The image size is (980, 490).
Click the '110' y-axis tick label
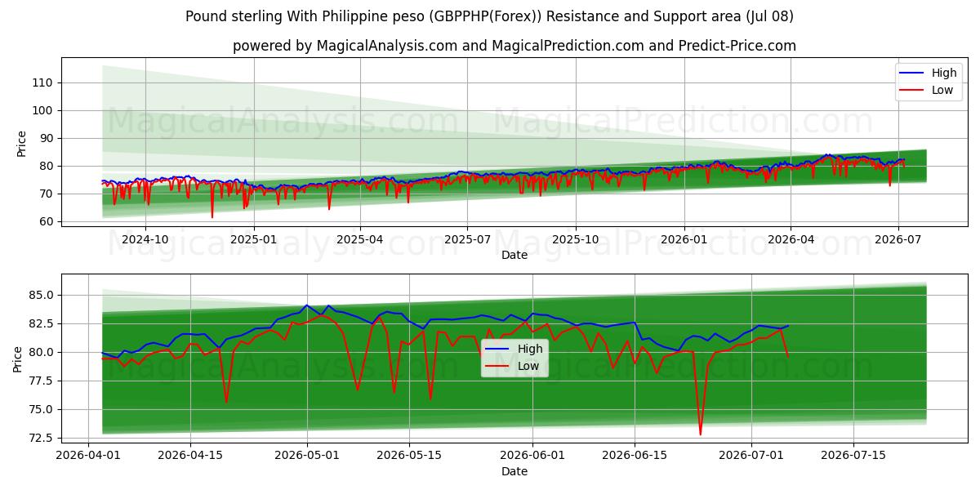click(44, 82)
